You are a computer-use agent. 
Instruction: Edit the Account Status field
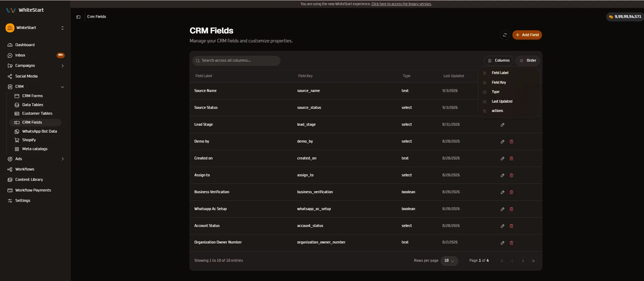coord(502,226)
